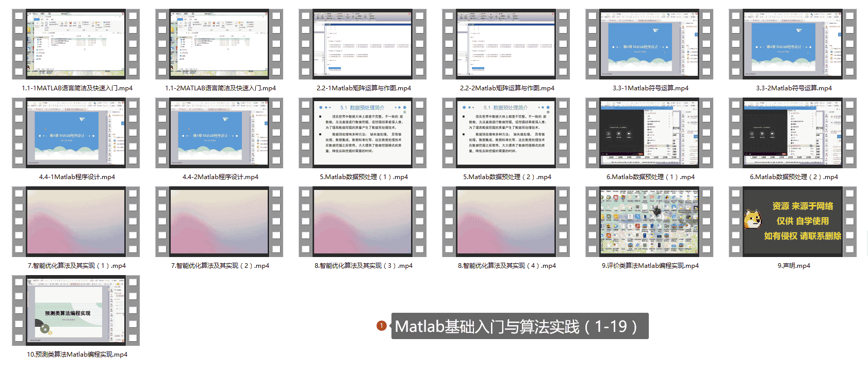
Task: Open the 2.2-1Matlab矩阵运算与作图 video thumbnail
Action: pyautogui.click(x=363, y=44)
